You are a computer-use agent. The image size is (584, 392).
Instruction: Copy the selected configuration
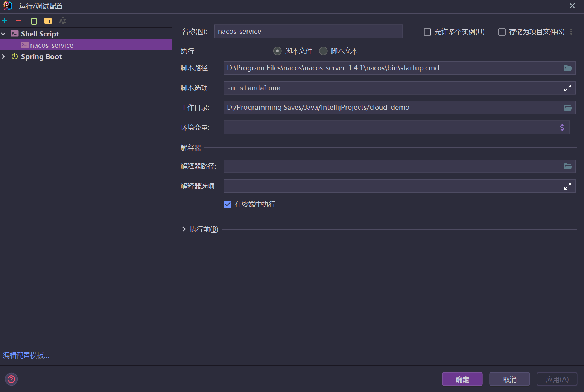[x=33, y=21]
